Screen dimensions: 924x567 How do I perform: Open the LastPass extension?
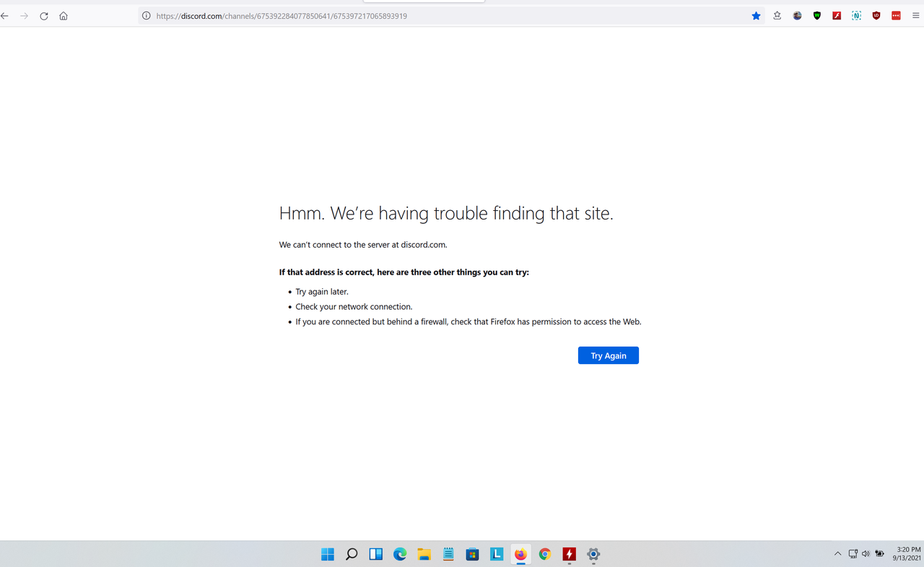pyautogui.click(x=896, y=15)
